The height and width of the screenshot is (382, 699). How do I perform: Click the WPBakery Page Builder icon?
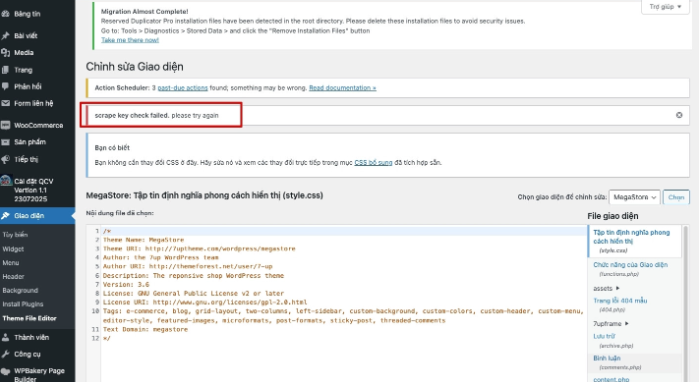pyautogui.click(x=5, y=371)
